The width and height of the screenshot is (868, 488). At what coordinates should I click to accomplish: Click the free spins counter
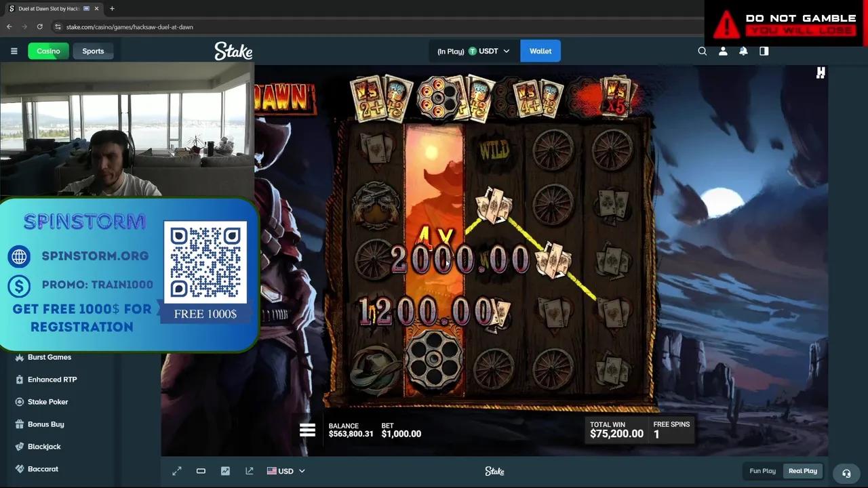click(x=671, y=430)
